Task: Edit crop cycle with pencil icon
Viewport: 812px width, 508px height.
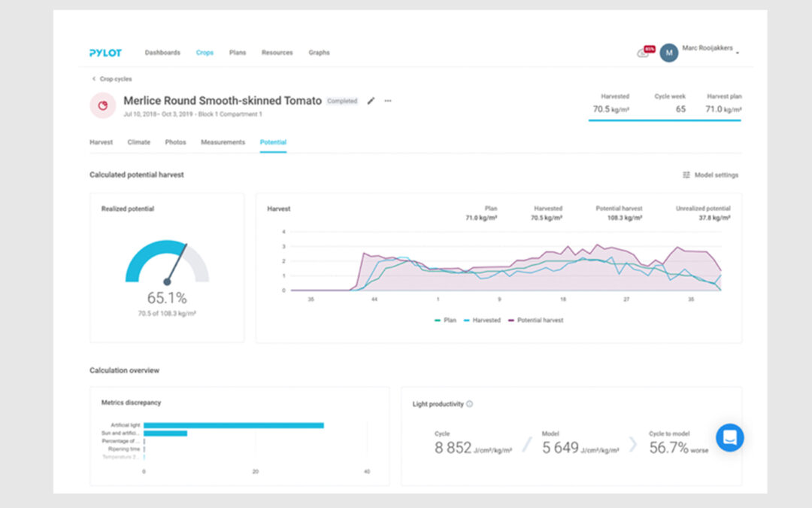Action: 371,101
